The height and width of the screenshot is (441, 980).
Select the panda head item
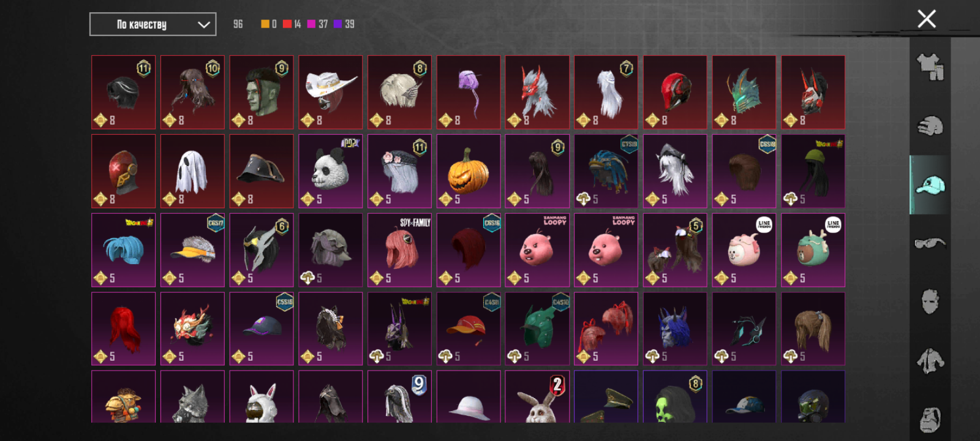[331, 171]
